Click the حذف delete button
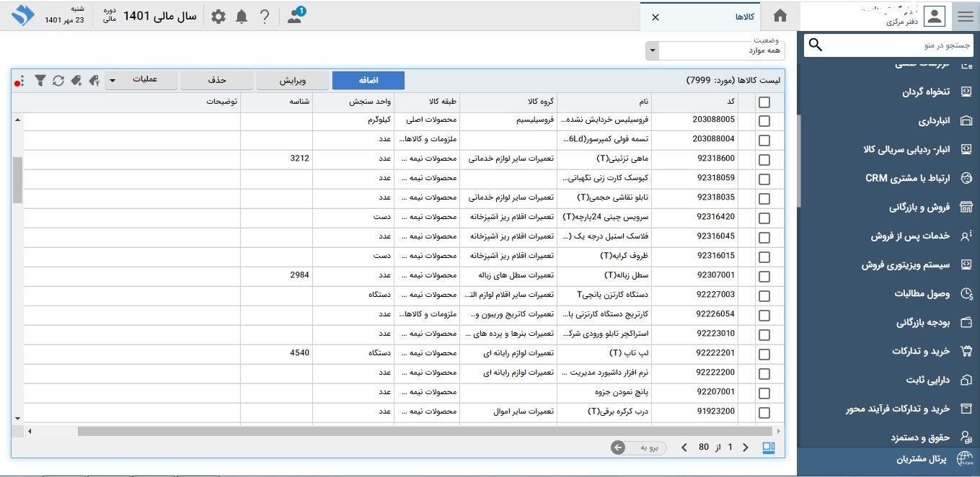Viewport: 980px width, 477px height. click(217, 81)
